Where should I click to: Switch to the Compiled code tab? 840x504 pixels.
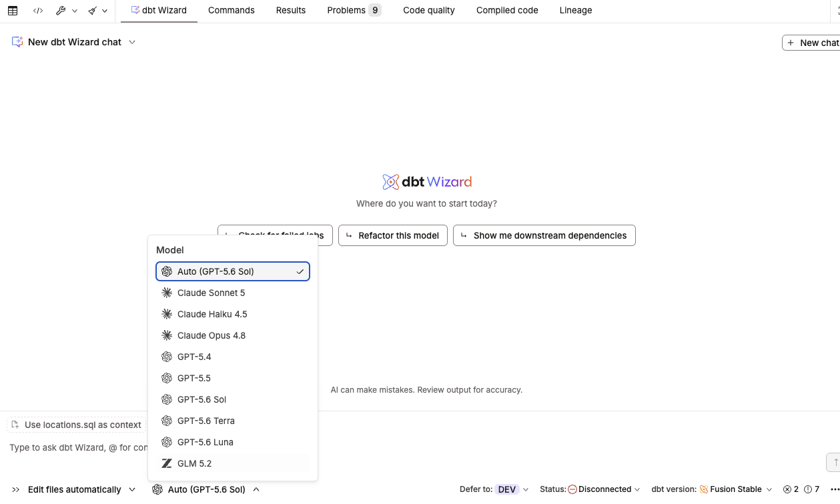[507, 11]
